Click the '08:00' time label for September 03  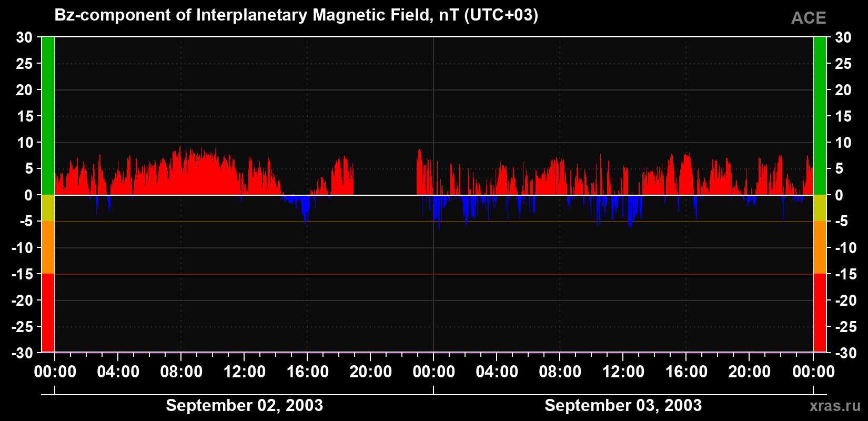(560, 372)
